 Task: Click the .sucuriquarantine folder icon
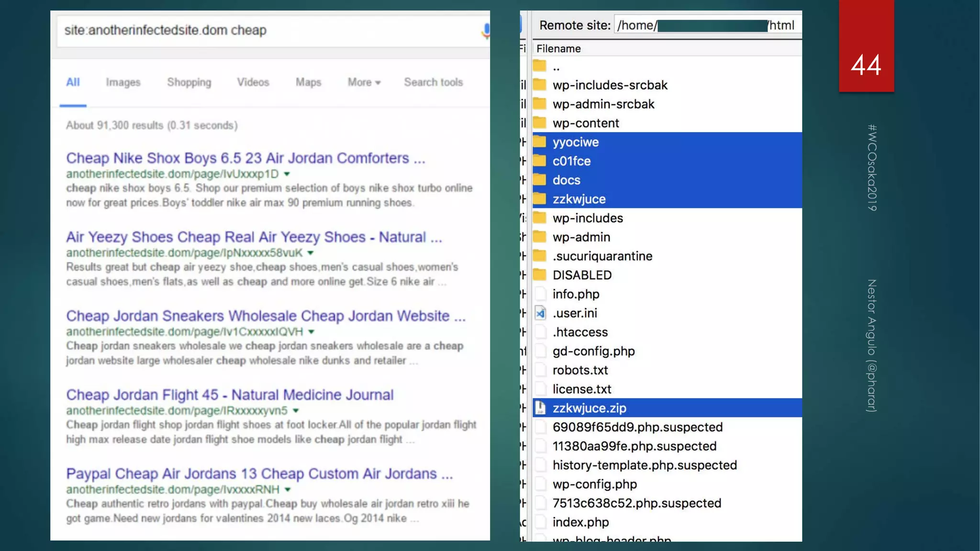[540, 256]
